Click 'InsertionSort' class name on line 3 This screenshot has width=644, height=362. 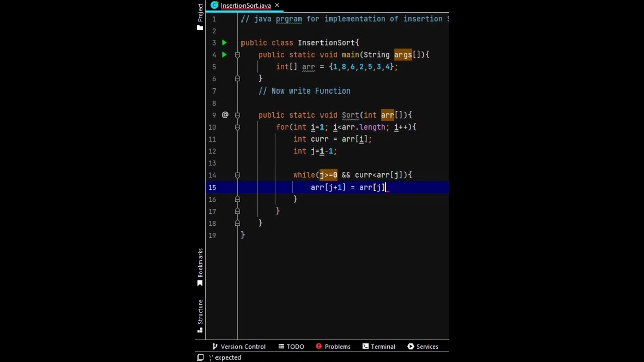pyautogui.click(x=326, y=43)
